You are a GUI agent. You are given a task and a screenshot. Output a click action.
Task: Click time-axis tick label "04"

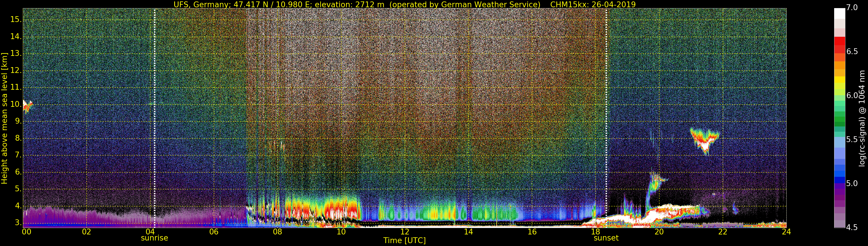(x=150, y=232)
